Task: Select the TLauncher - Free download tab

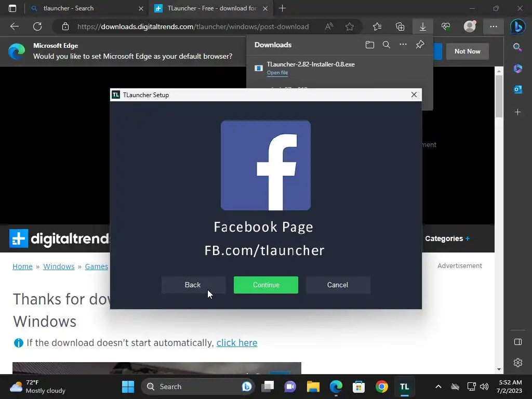Action: click(x=210, y=8)
